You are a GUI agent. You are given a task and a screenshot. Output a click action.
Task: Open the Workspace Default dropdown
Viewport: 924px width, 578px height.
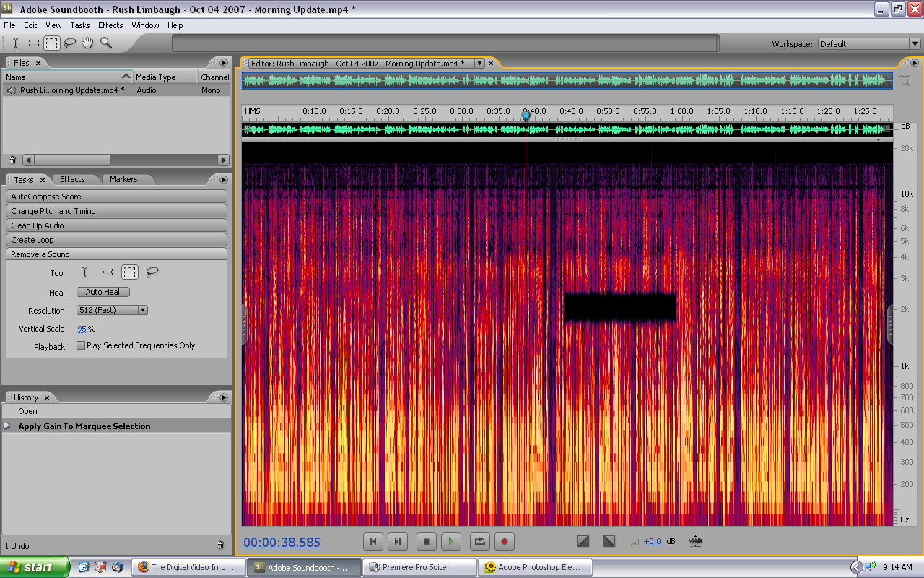(869, 44)
